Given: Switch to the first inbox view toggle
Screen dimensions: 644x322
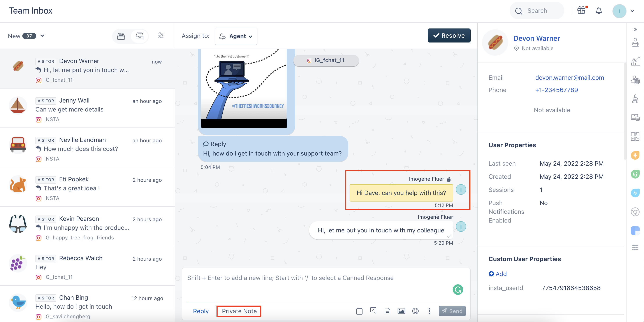Looking at the screenshot, I should (x=121, y=36).
